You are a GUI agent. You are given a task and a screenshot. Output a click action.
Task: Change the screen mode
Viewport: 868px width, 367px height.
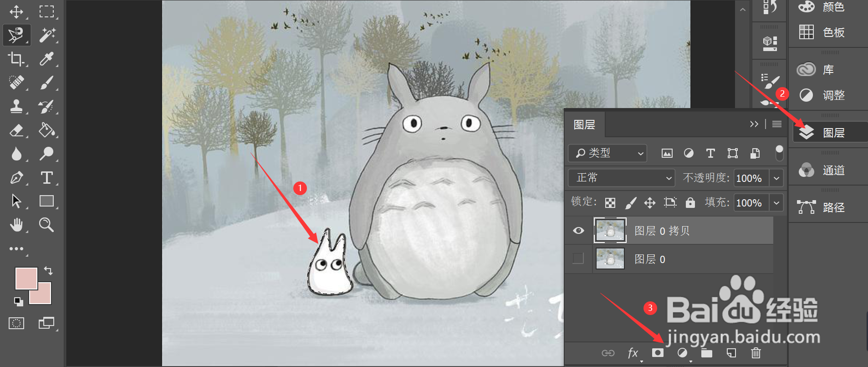(x=46, y=323)
